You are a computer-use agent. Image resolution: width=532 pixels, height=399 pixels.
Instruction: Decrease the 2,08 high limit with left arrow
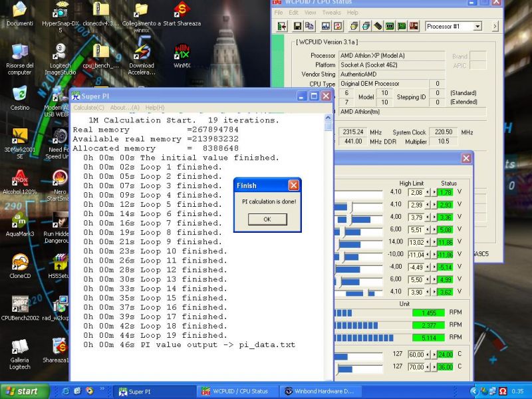(428, 193)
